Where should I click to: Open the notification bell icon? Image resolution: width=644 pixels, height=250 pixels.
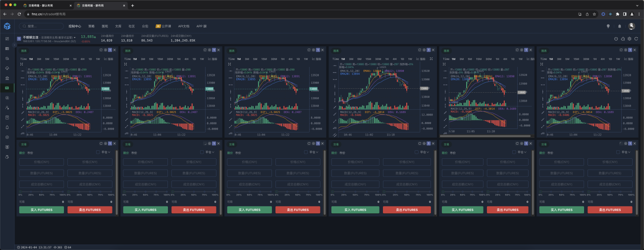click(619, 26)
